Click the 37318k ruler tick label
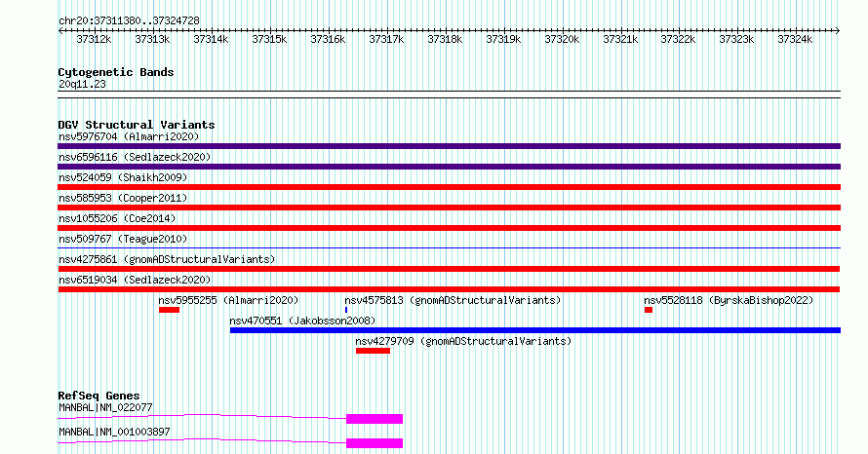The image size is (868, 454). click(x=445, y=40)
